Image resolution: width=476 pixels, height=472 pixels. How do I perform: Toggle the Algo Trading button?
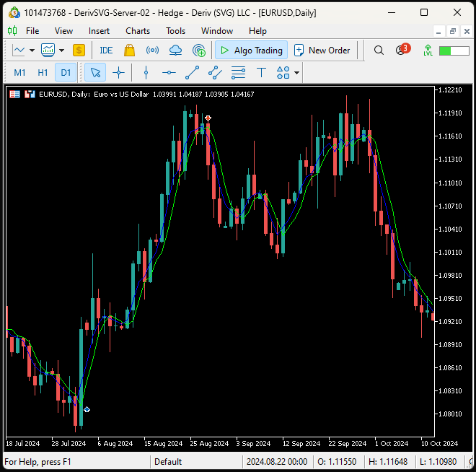point(252,50)
